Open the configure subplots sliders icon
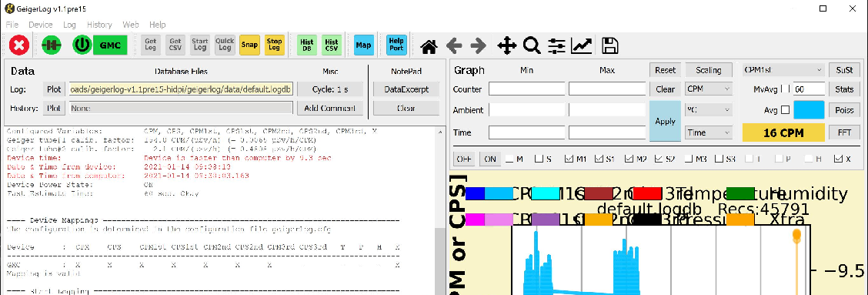868x295 pixels. [x=556, y=46]
